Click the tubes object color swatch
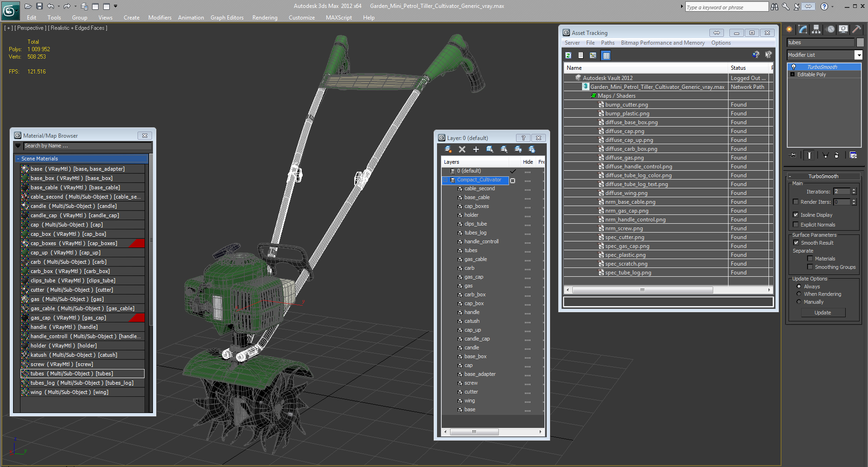Screen dimensions: 868x467 tap(860, 42)
